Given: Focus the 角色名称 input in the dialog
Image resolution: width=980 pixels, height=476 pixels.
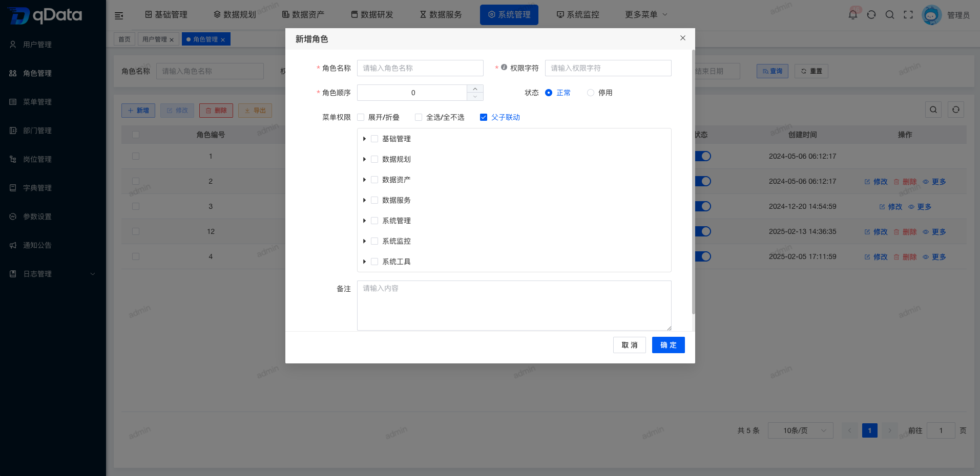Looking at the screenshot, I should pos(420,68).
